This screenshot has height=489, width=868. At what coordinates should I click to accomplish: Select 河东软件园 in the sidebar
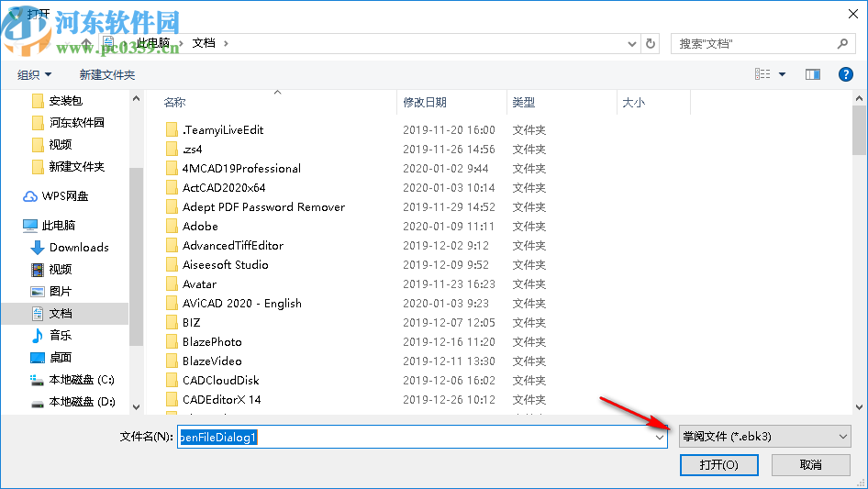point(76,122)
